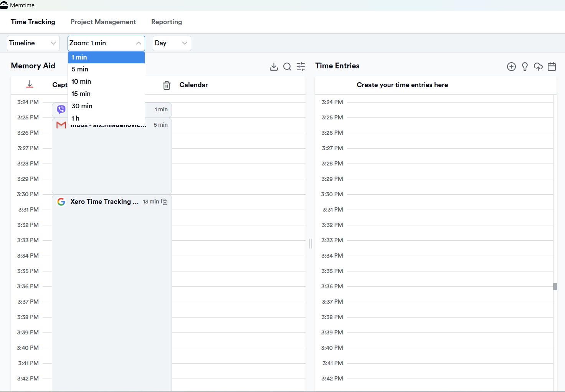
Task: Select the 1 h zoom option
Action: pyautogui.click(x=75, y=118)
